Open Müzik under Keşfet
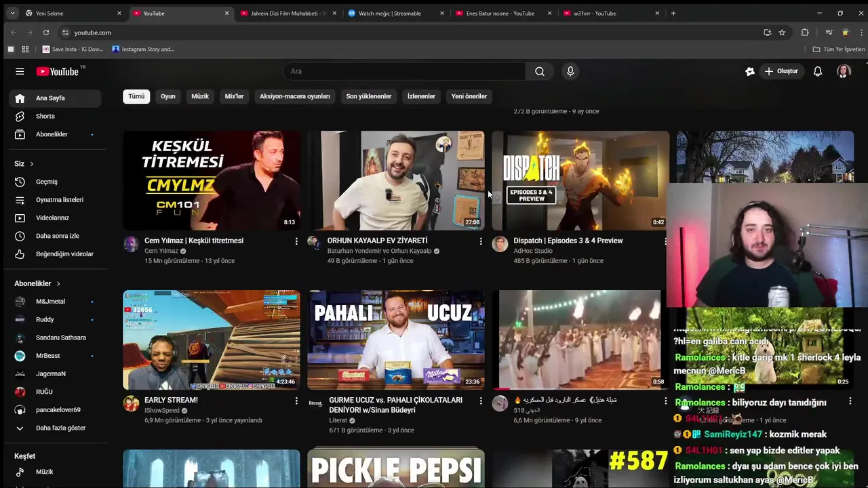Image resolution: width=868 pixels, height=488 pixels. [55, 472]
